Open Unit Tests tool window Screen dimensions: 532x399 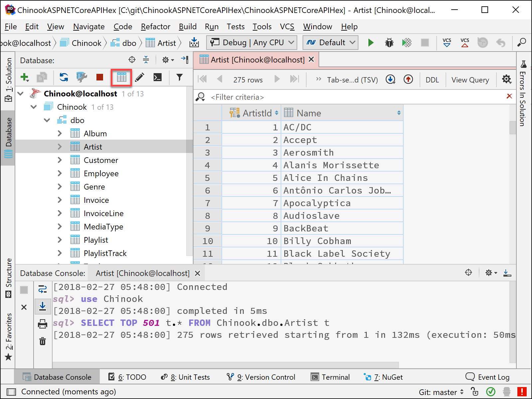185,377
